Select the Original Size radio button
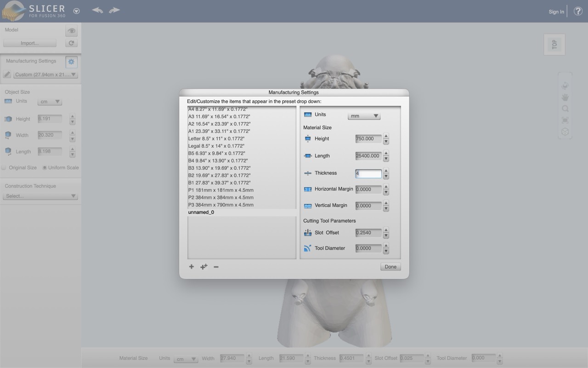588x368 pixels. click(x=4, y=167)
